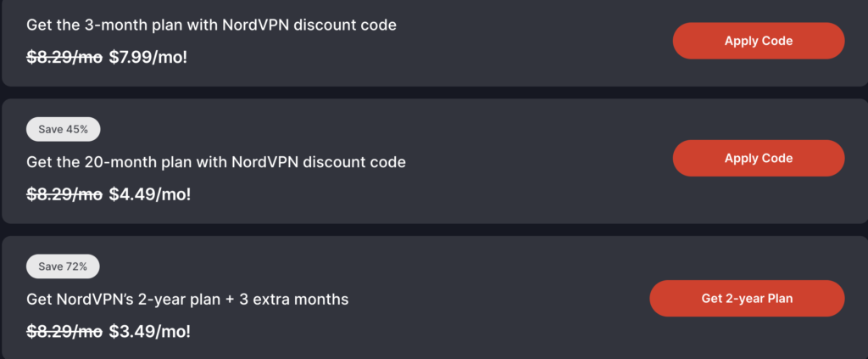Image resolution: width=868 pixels, height=359 pixels.
Task: Click the crossed-out $8.29/mo beside $7.99/mo
Action: (64, 57)
